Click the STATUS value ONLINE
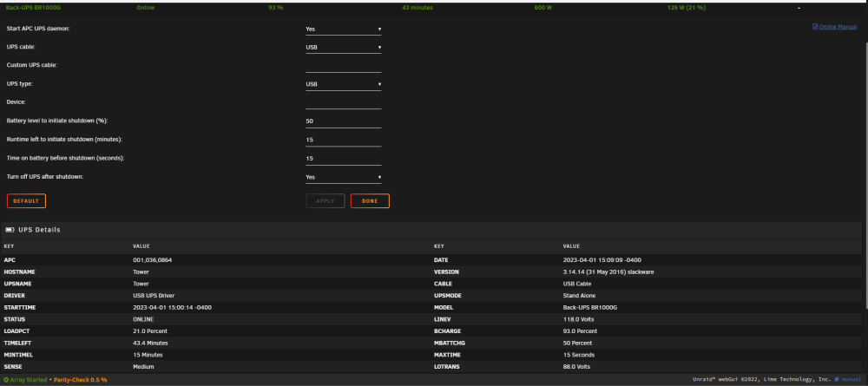868x386 pixels. click(x=143, y=319)
